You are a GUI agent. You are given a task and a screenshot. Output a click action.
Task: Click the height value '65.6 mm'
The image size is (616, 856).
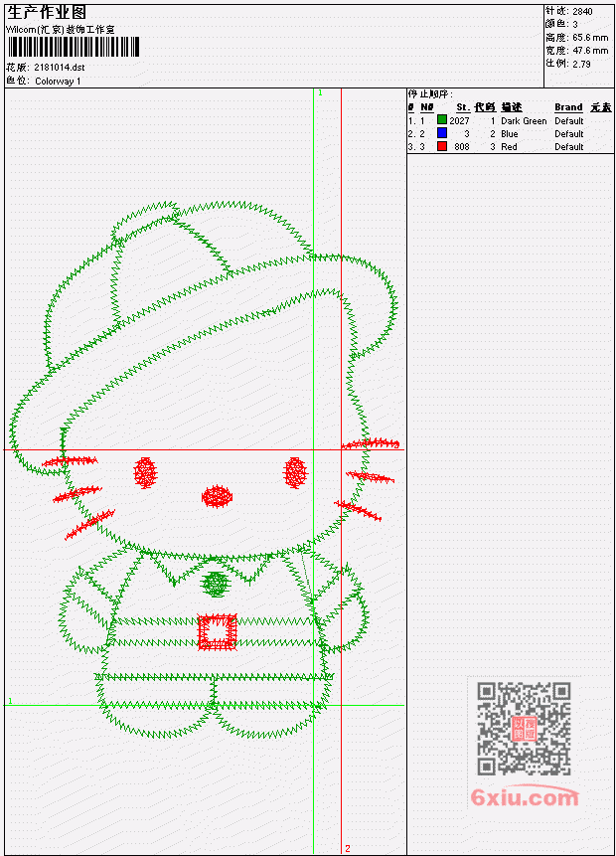tap(590, 38)
